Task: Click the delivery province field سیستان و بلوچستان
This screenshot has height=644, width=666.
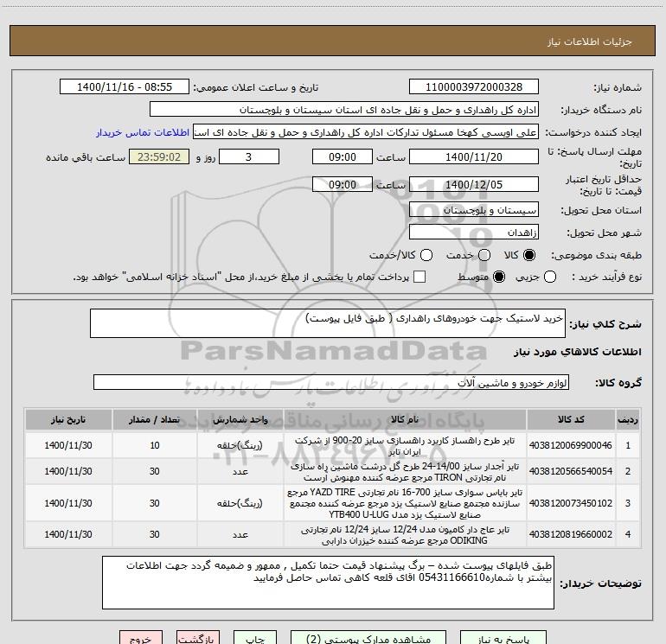Action: point(474,209)
